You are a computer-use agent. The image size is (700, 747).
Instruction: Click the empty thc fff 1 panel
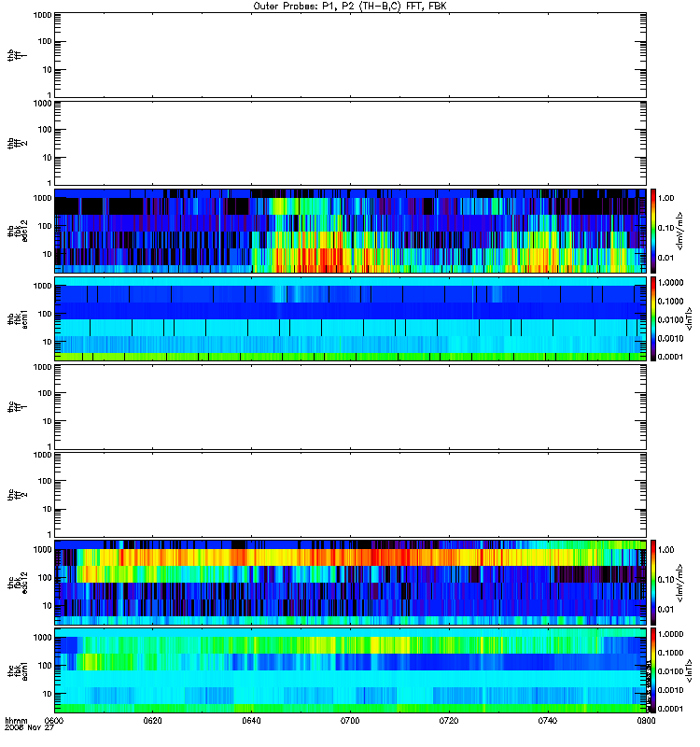pyautogui.click(x=351, y=407)
